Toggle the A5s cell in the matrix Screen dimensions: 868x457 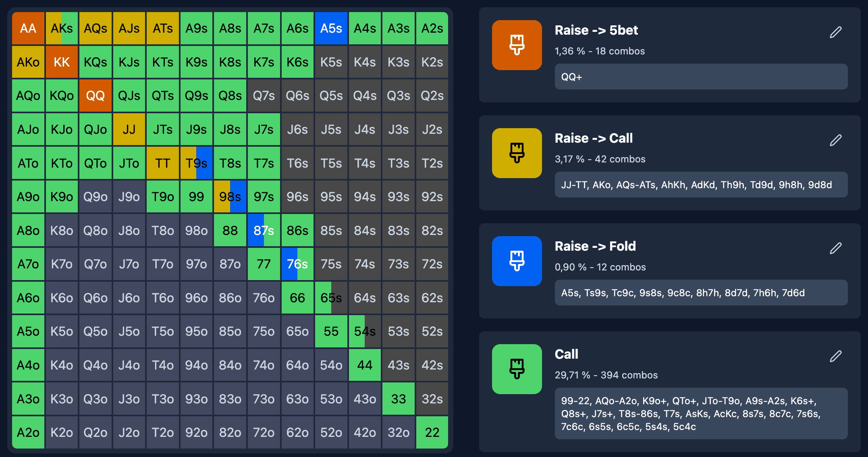(x=331, y=28)
